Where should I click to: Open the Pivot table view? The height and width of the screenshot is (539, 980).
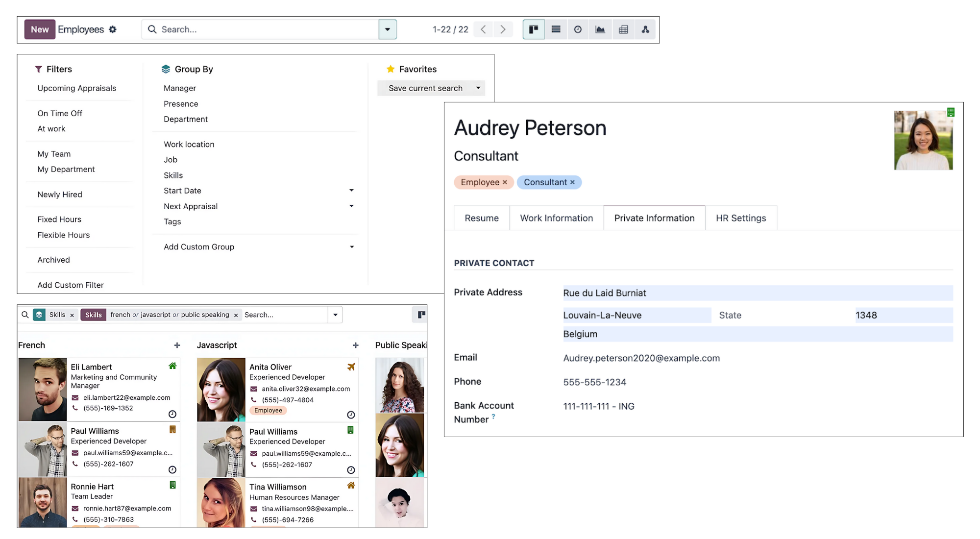point(623,29)
